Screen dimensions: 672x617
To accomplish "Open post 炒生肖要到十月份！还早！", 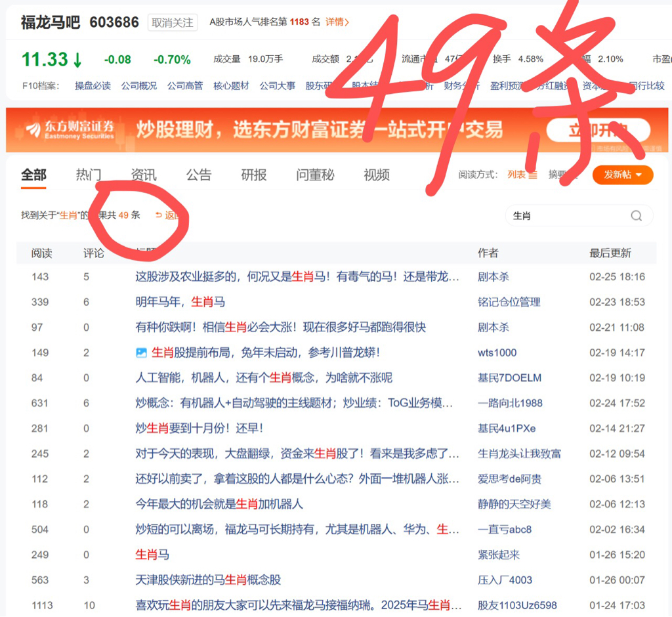I will tap(199, 429).
